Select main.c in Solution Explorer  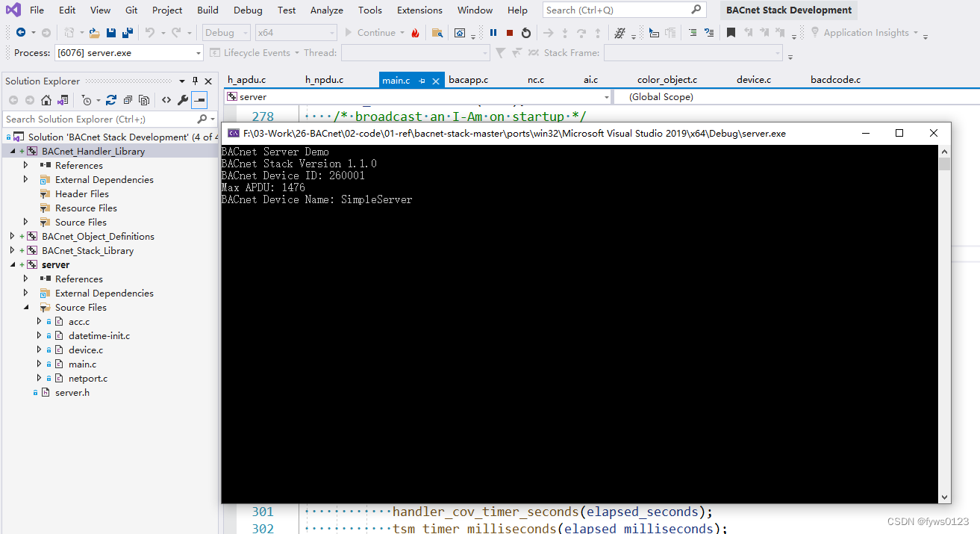(x=82, y=364)
